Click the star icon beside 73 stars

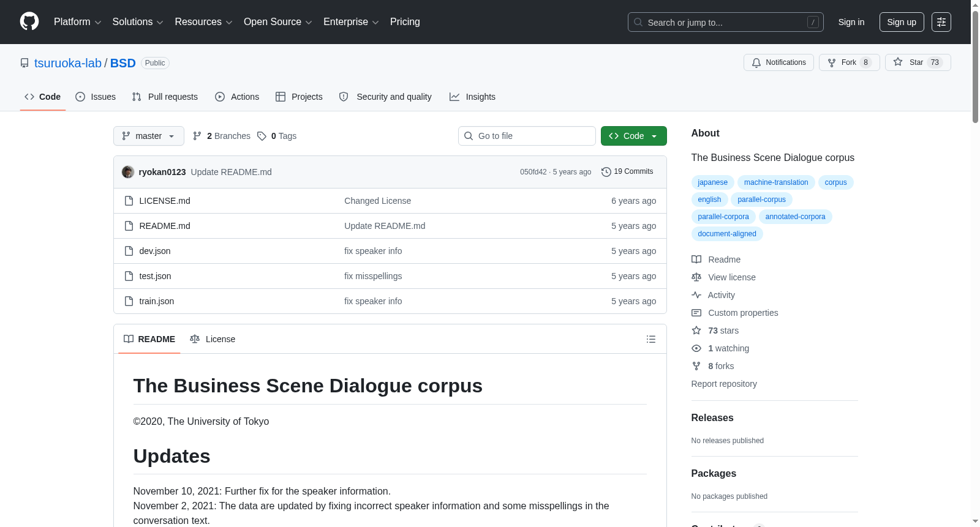click(696, 331)
